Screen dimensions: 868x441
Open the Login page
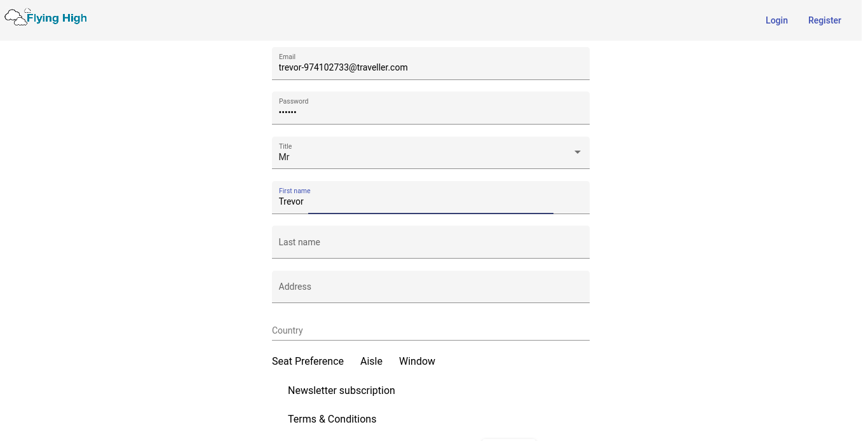(776, 20)
